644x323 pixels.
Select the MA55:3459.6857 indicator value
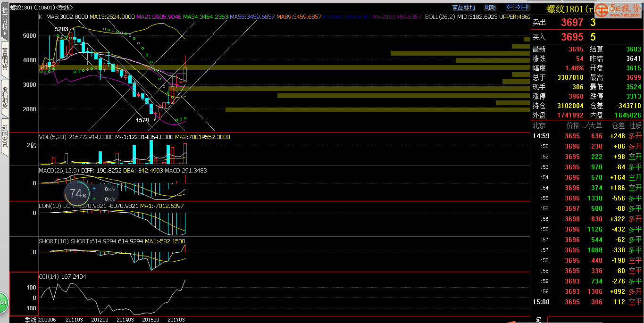click(252, 17)
